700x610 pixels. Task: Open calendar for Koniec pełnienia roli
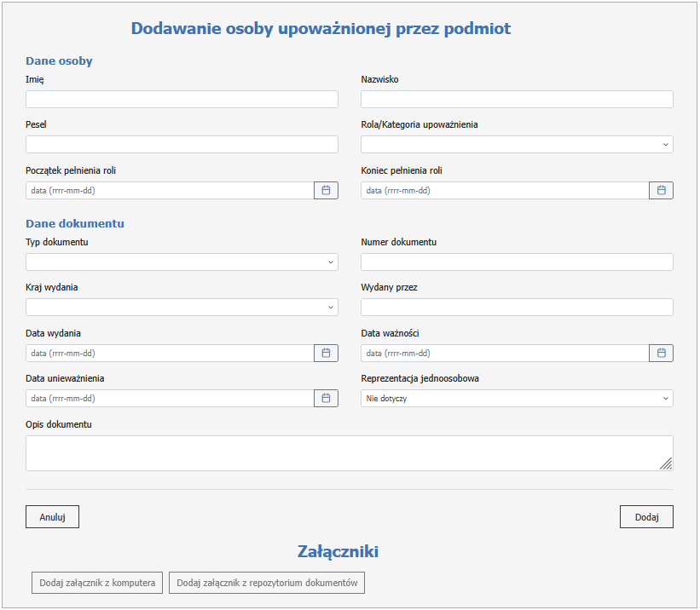661,191
